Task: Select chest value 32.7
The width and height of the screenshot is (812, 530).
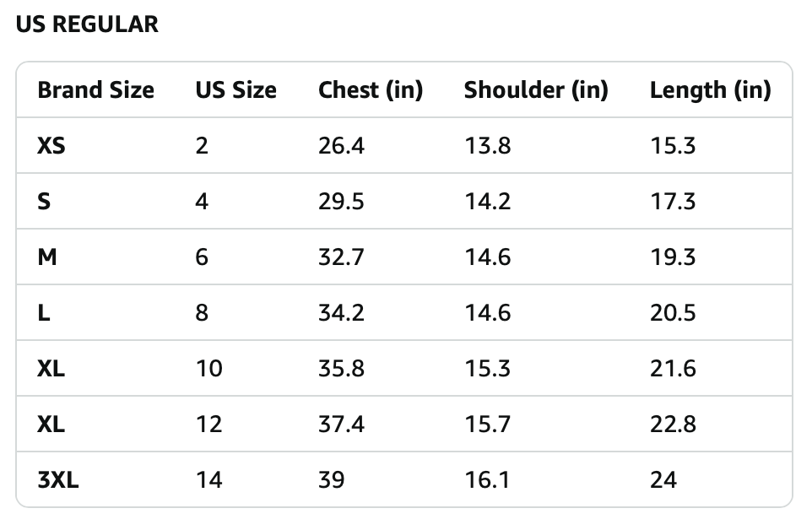Action: [x=341, y=257]
